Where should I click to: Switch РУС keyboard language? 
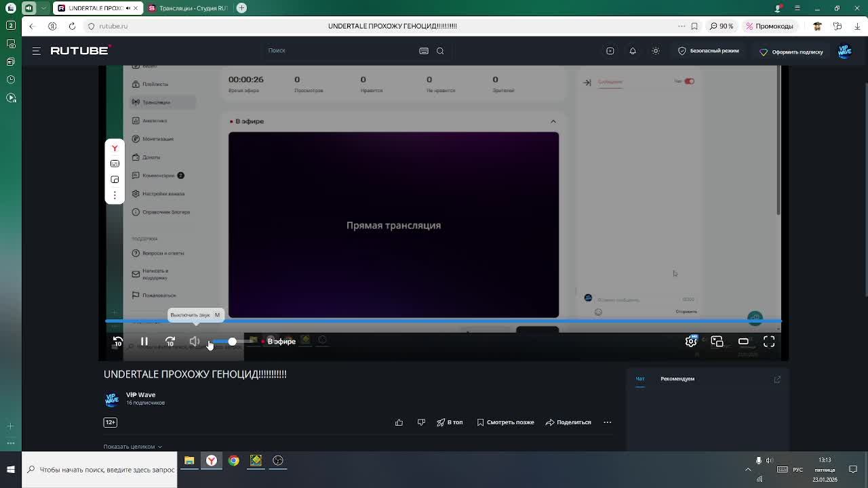(x=798, y=470)
